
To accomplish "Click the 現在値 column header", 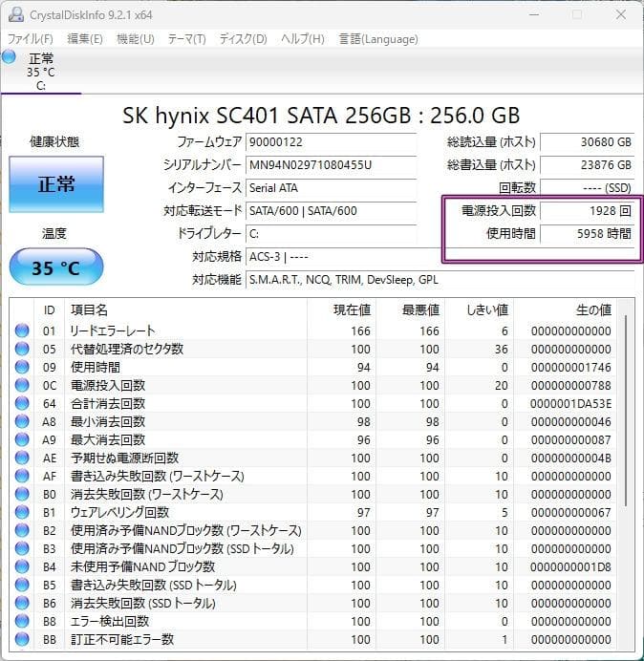I will click(x=342, y=310).
